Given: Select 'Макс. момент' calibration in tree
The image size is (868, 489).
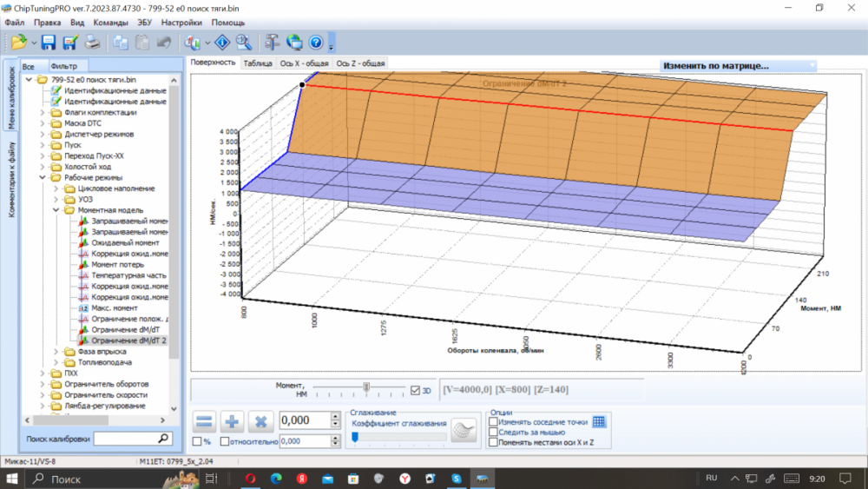Looking at the screenshot, I should click(x=114, y=308).
